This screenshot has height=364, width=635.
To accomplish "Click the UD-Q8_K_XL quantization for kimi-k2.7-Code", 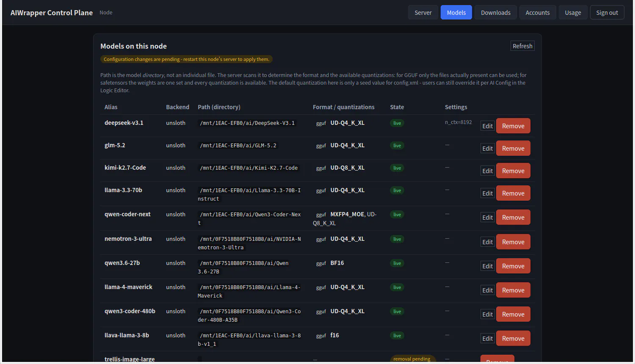I will [347, 168].
